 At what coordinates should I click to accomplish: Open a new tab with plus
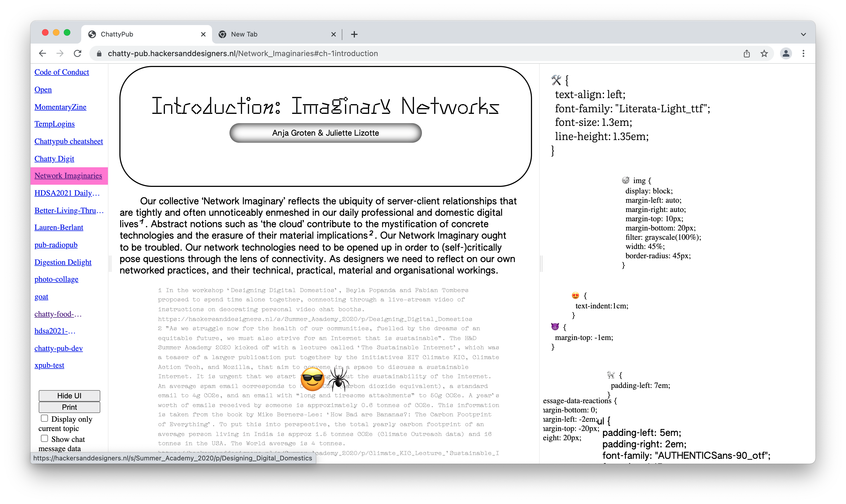coord(354,34)
